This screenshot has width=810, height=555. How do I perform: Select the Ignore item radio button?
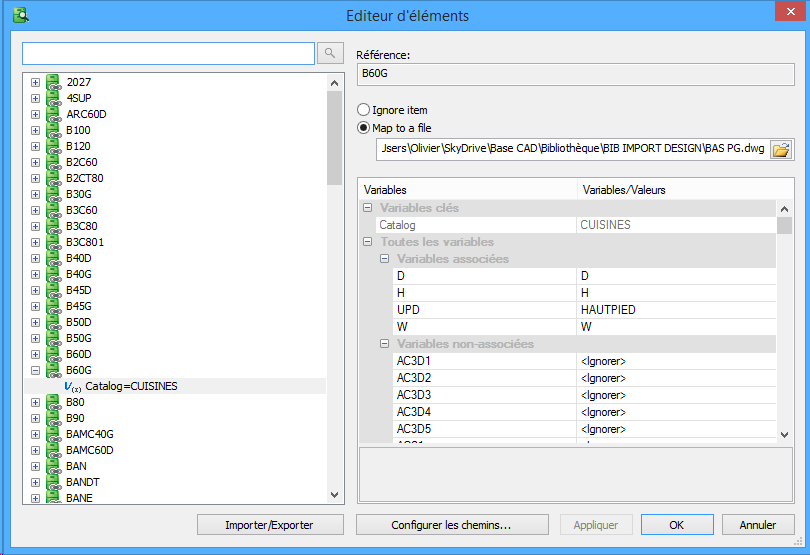click(x=364, y=110)
